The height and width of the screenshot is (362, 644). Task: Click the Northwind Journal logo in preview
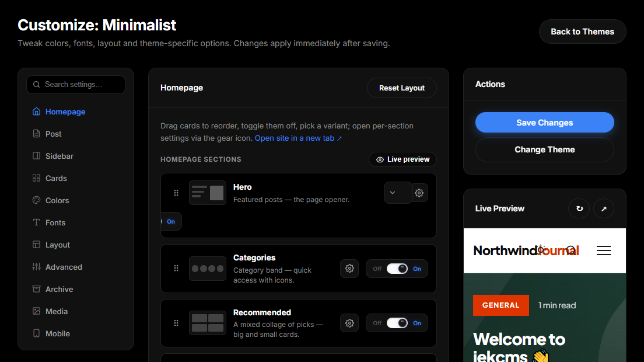click(x=526, y=250)
